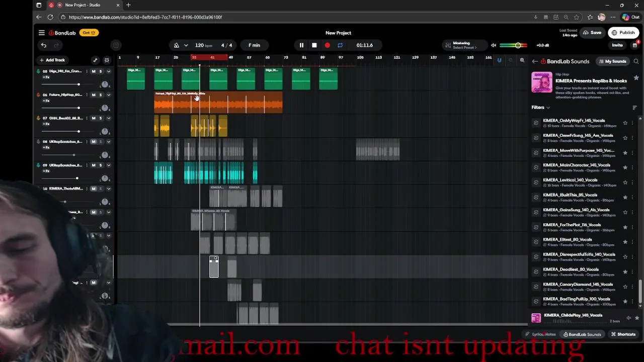Favorite the KIMERA Raplibs & Hooks pack
Image resolution: width=644 pixels, height=362 pixels.
coord(636,78)
